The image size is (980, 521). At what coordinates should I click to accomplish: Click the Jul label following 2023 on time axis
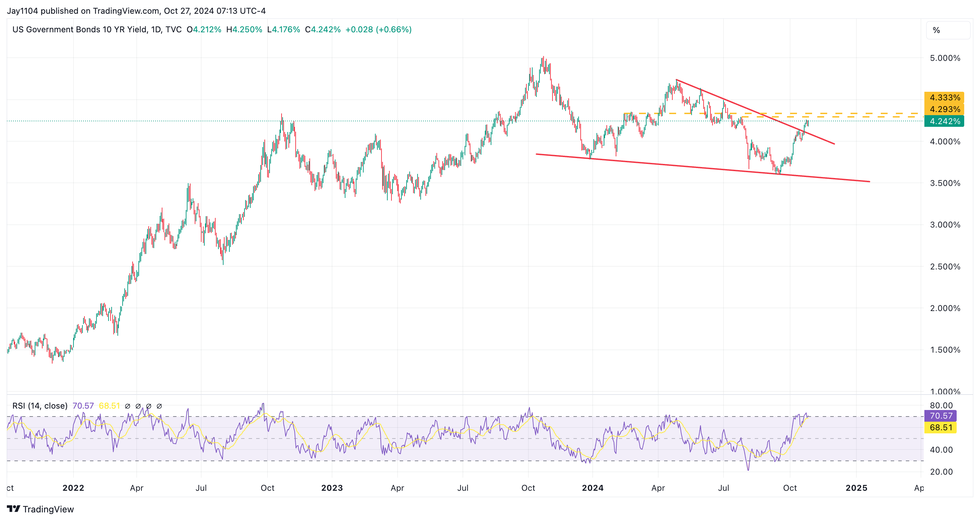point(463,487)
